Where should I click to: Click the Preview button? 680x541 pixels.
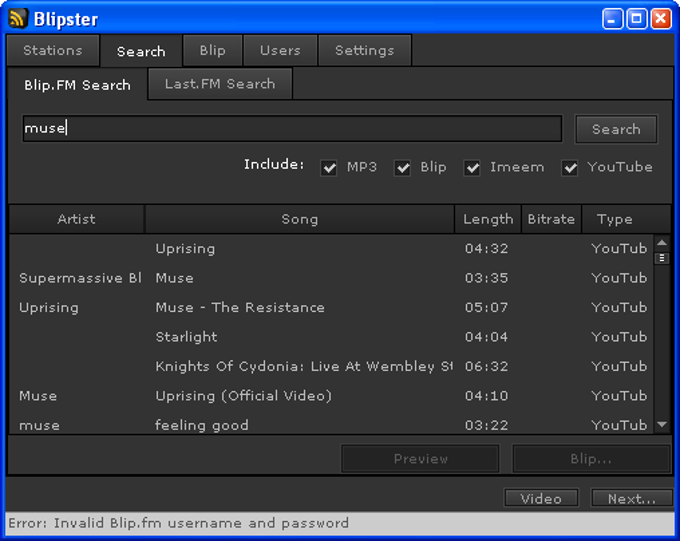[420, 459]
